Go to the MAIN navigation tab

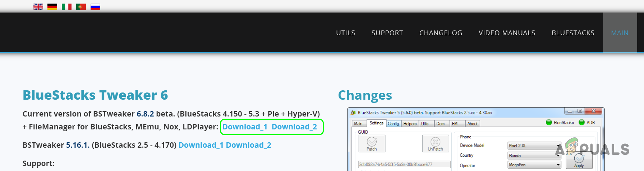620,33
